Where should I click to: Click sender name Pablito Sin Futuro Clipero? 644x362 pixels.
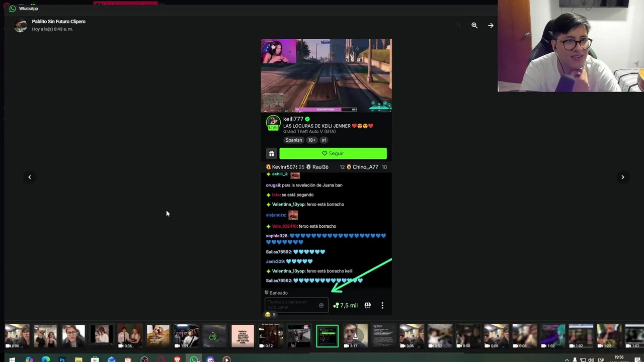58,22
